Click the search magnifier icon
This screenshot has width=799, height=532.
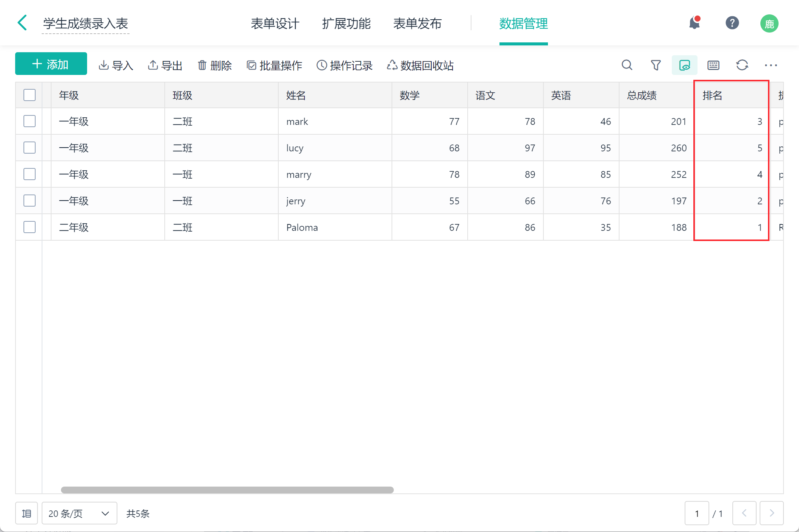point(627,65)
